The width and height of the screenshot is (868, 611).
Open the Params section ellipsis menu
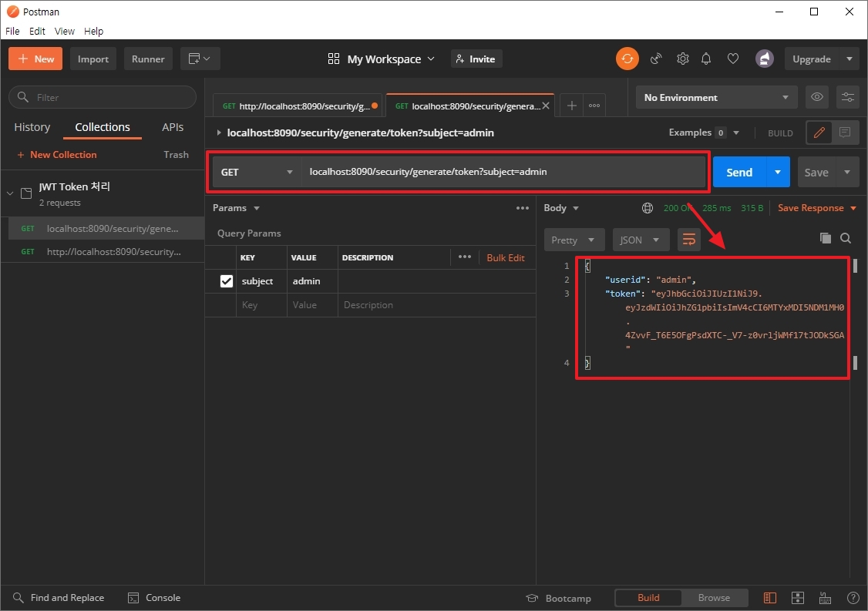coord(523,208)
